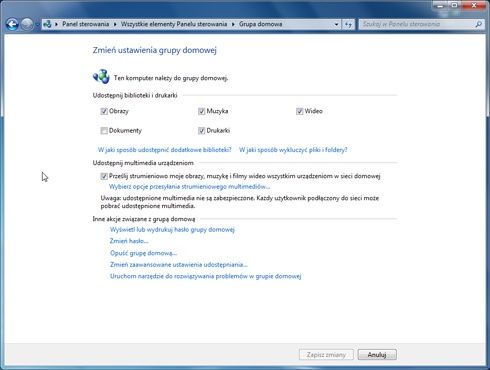Click Opuść grupę domową link
This screenshot has width=490, height=370.
click(x=143, y=253)
